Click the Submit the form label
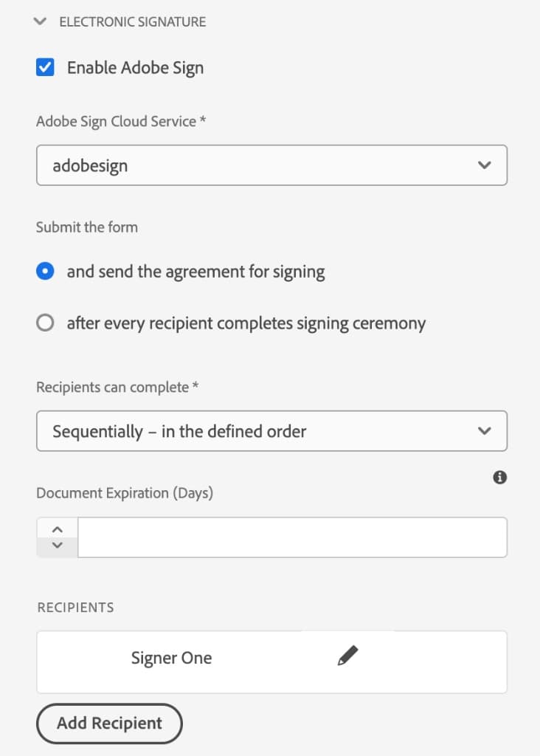Screen dimensions: 540x756 coord(87,227)
